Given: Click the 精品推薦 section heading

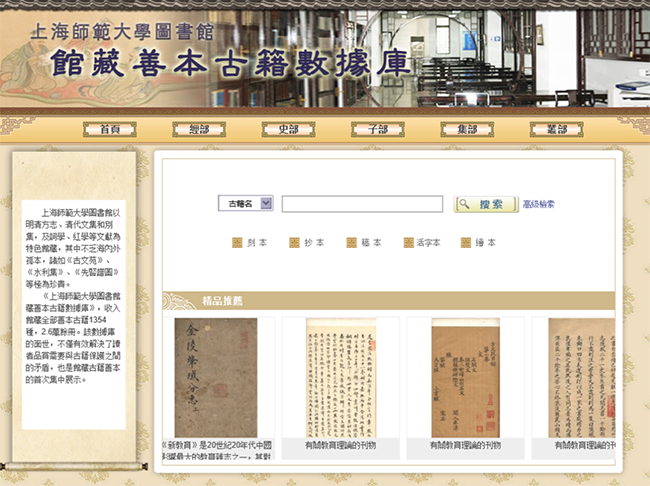Looking at the screenshot, I should [222, 301].
